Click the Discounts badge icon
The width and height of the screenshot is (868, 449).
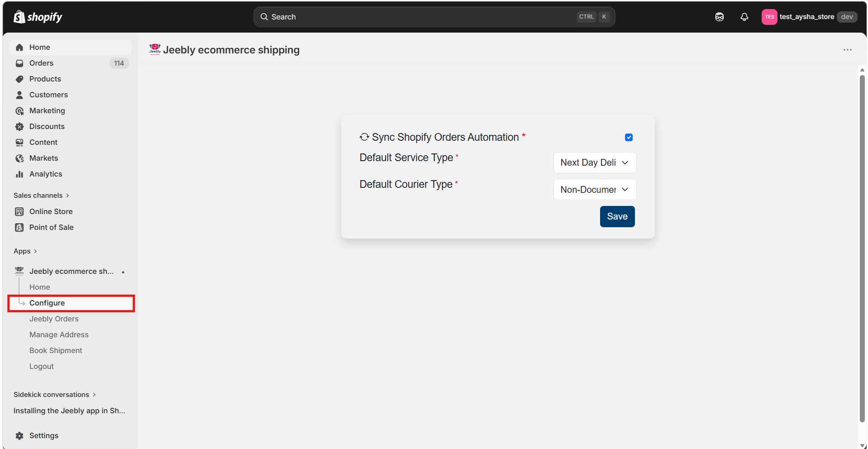(19, 126)
